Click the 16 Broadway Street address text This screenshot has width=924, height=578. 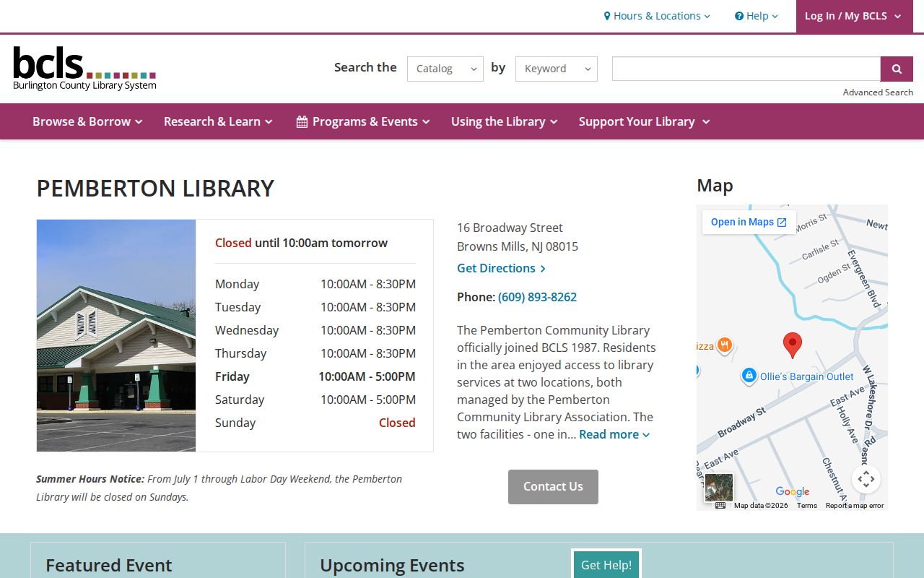pos(510,228)
